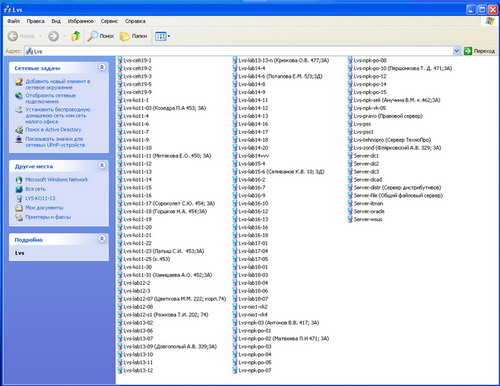Screen dimensions: 500x386
Task: Open LVS-KO11-13 in Other Places
Action: (40, 198)
